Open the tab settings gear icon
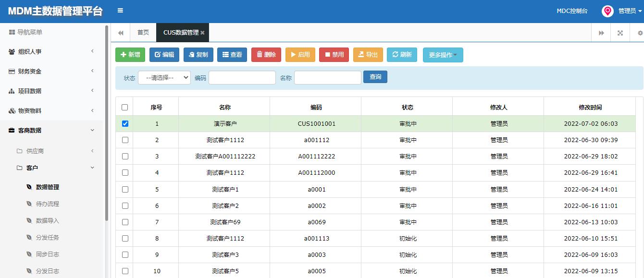Screen dimensions: 644x278 pyautogui.click(x=640, y=33)
